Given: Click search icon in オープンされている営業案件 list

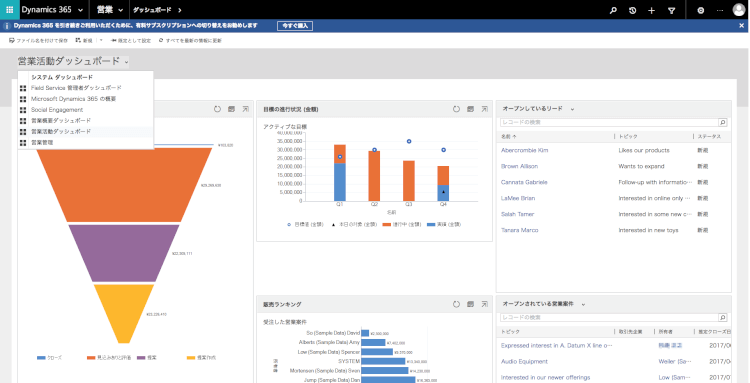Looking at the screenshot, I should coord(723,317).
